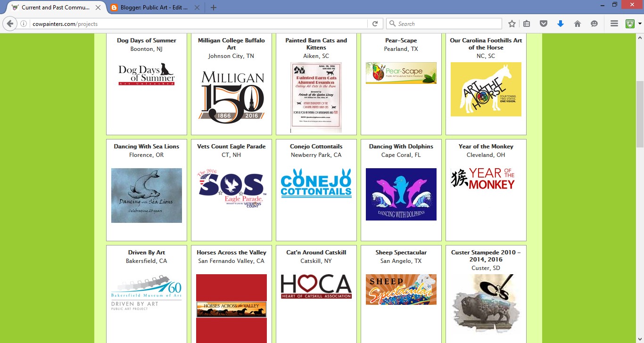Click the magnifier icon in search box
This screenshot has height=343, width=644.
[393, 24]
